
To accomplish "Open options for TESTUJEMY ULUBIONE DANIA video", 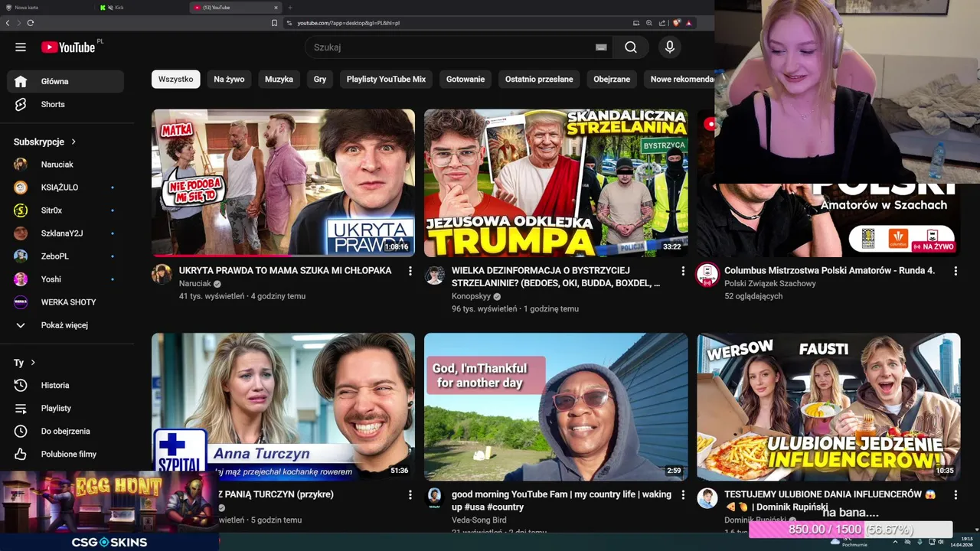I will pos(955,495).
